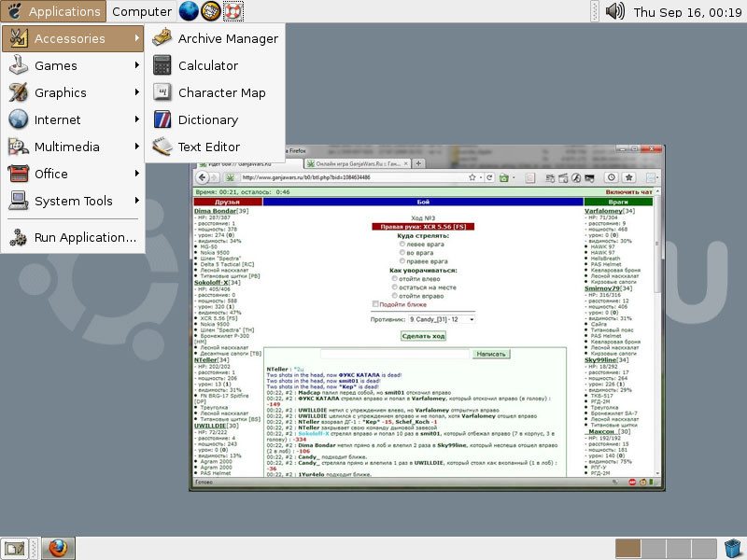Open the mail client icon in top panel

(211, 11)
